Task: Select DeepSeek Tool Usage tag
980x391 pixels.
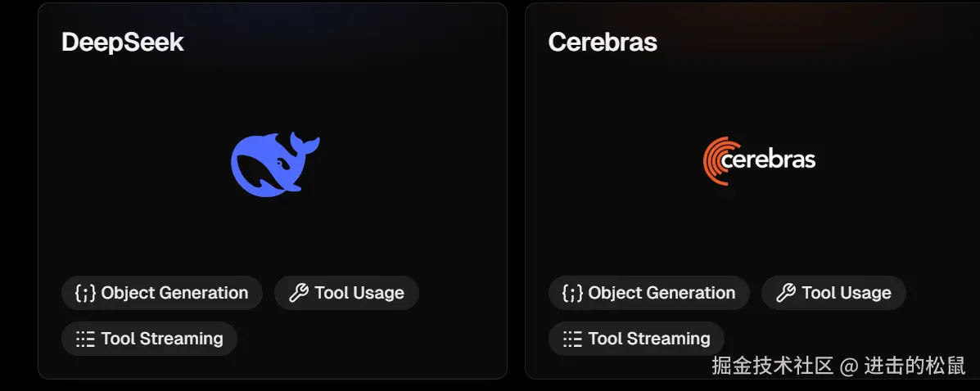Action: 346,293
